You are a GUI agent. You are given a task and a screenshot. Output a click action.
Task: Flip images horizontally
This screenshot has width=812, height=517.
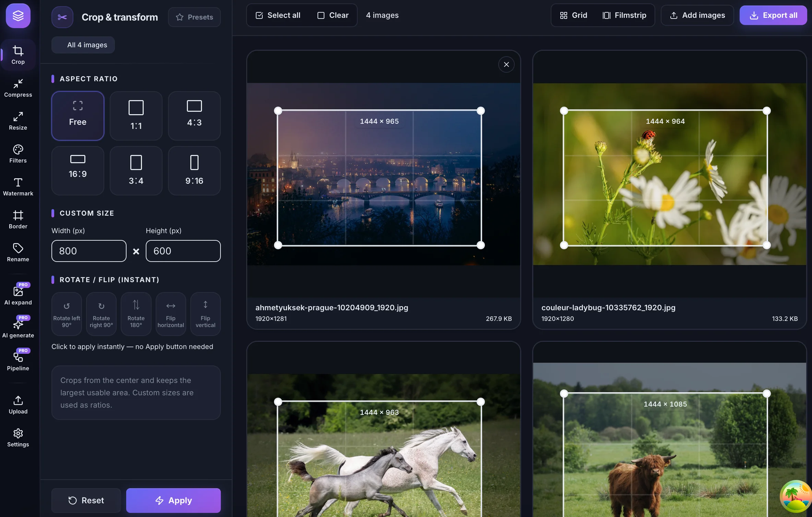171,314
